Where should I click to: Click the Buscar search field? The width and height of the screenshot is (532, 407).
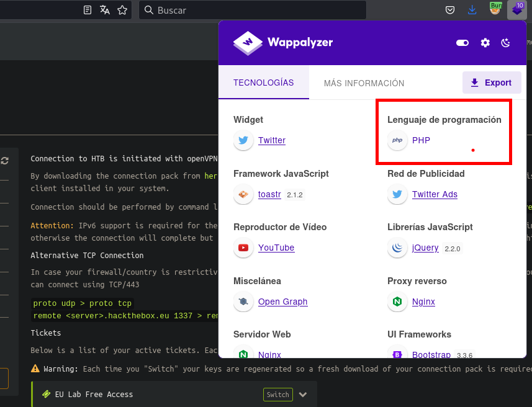tap(255, 10)
